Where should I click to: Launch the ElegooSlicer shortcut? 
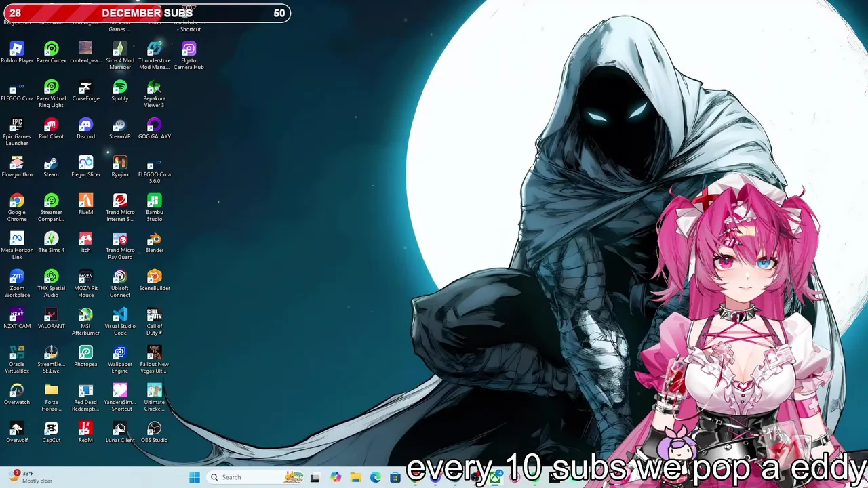click(85, 166)
